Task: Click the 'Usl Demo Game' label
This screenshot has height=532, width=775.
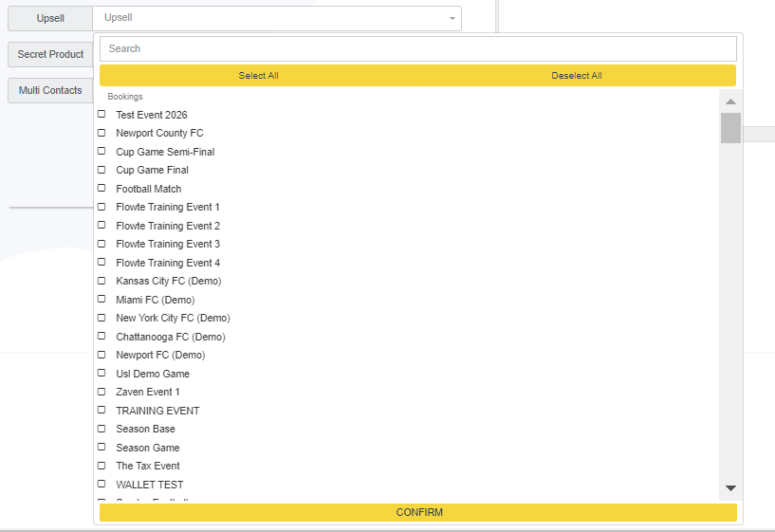Action: pyautogui.click(x=153, y=374)
